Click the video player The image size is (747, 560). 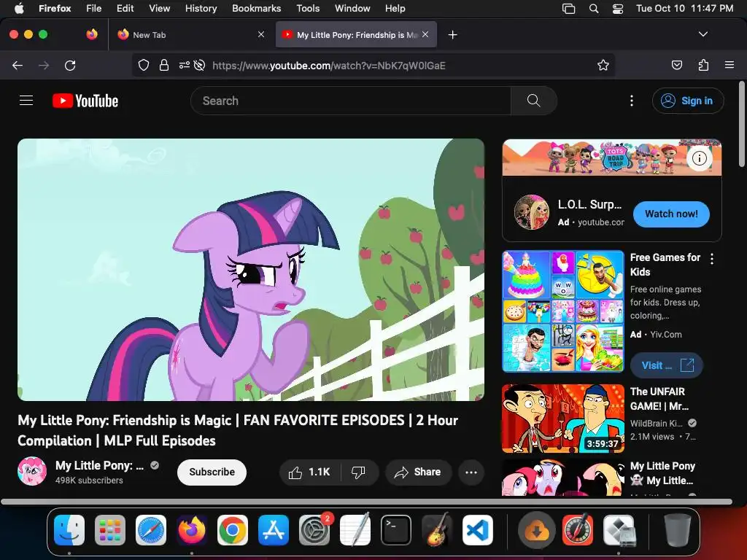click(251, 270)
